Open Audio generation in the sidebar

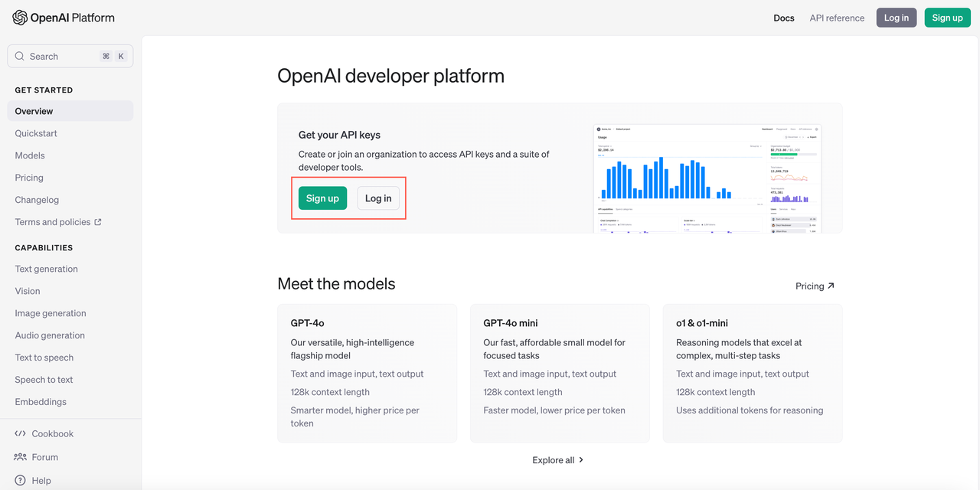coord(50,335)
